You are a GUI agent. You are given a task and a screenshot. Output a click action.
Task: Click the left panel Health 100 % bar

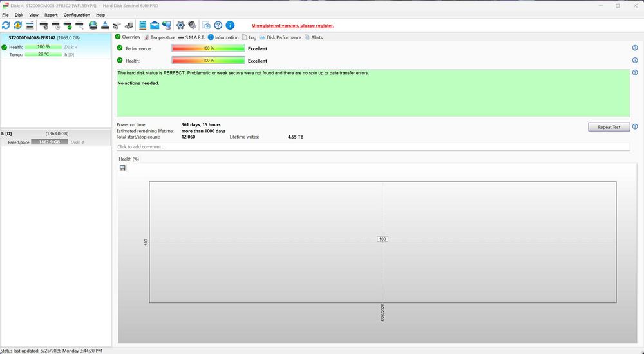click(43, 47)
